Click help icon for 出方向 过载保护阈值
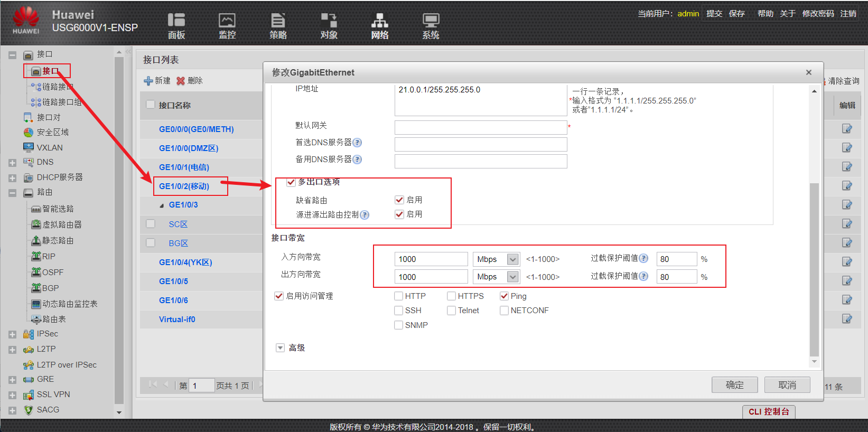Viewport: 868px width, 432px height. pos(643,276)
